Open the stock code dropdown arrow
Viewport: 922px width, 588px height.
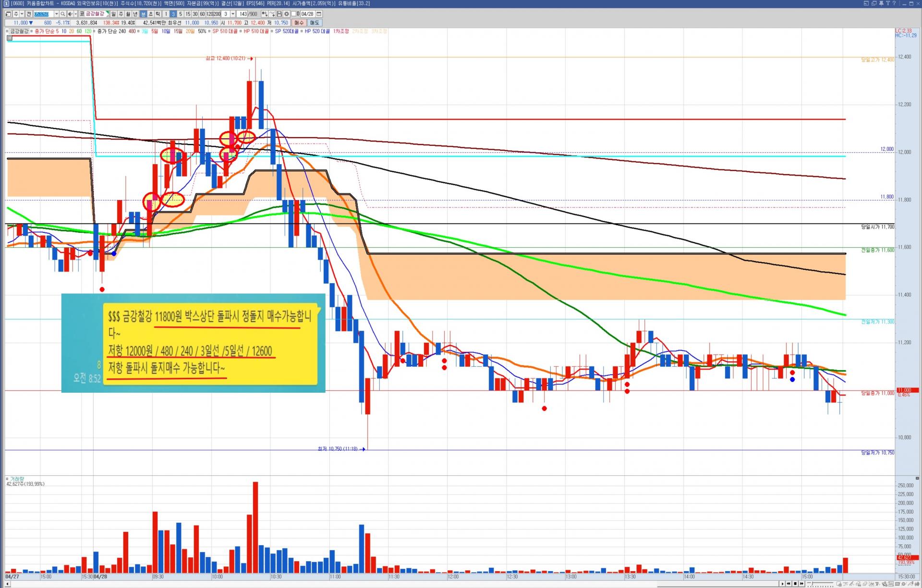point(56,14)
